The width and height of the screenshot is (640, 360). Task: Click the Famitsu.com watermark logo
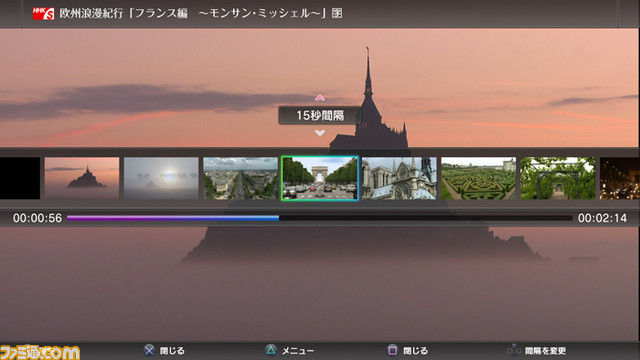[40, 352]
